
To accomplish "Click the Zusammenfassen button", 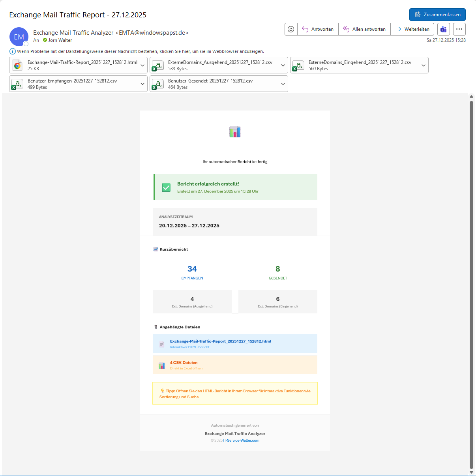I will 437,15.
